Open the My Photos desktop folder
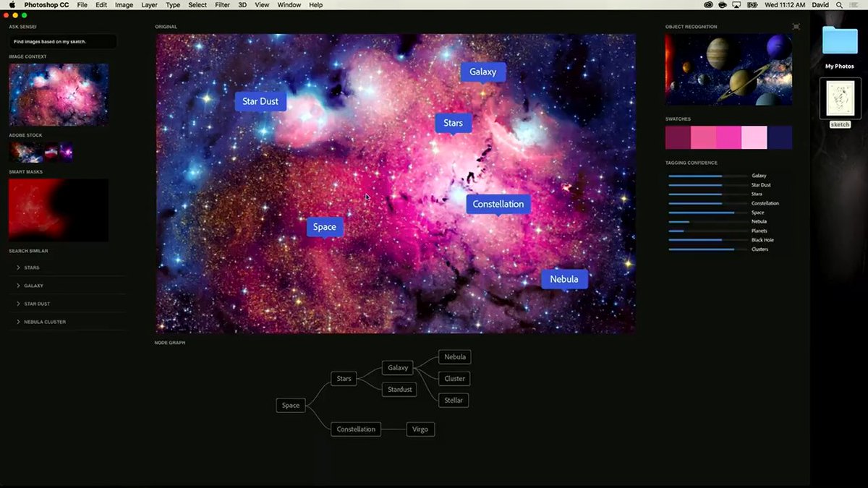 coord(840,48)
